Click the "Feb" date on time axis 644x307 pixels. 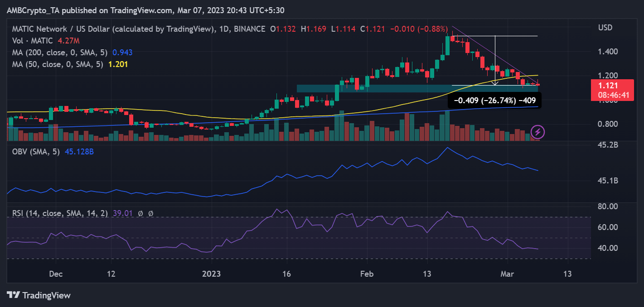click(366, 274)
